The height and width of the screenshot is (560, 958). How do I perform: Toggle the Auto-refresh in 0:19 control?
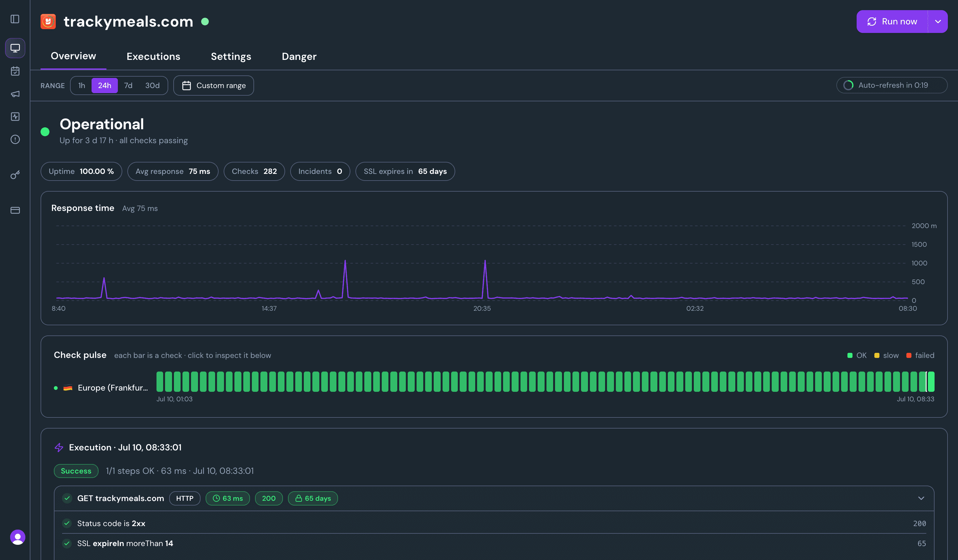coord(891,85)
